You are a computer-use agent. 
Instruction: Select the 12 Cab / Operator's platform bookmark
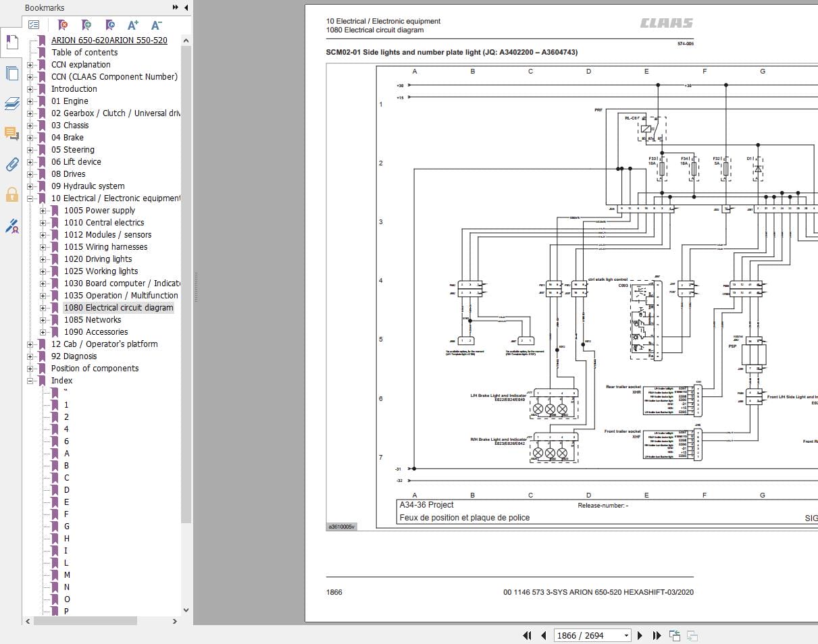pos(105,344)
